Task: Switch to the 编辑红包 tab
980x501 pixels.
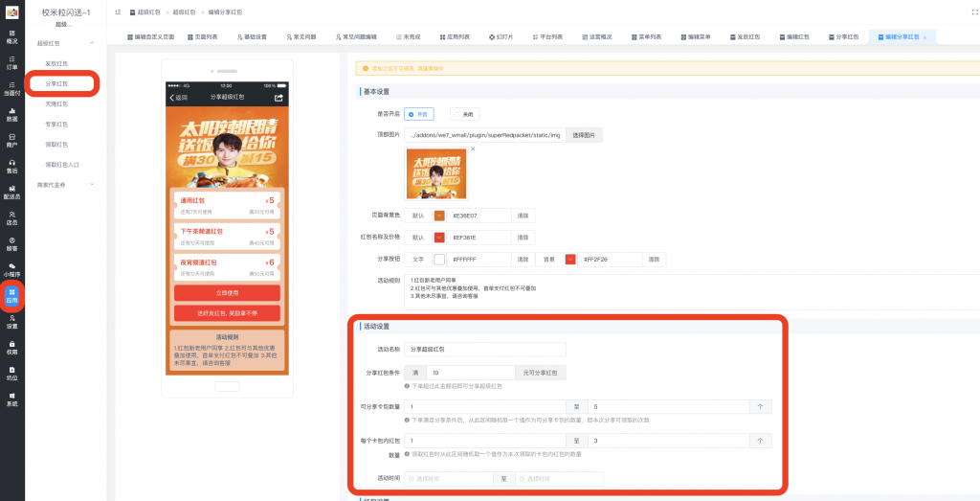Action: click(794, 37)
